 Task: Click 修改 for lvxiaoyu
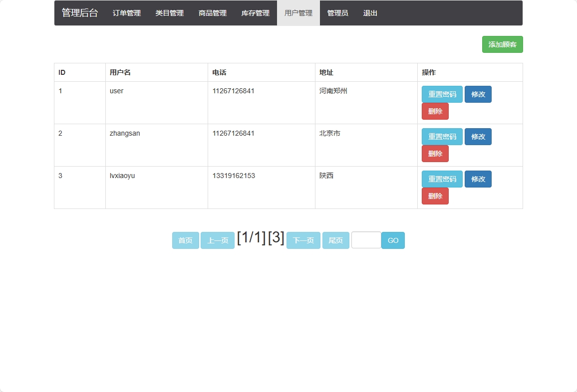(478, 179)
